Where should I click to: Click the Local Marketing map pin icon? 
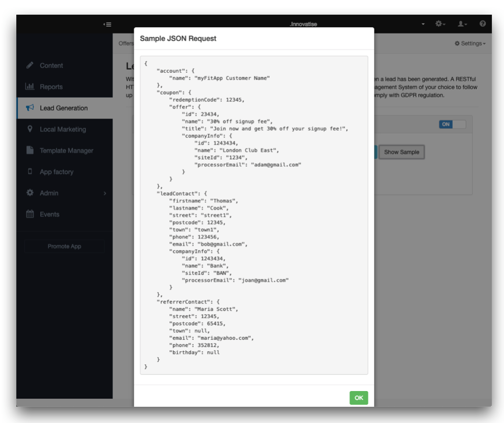[x=30, y=129]
